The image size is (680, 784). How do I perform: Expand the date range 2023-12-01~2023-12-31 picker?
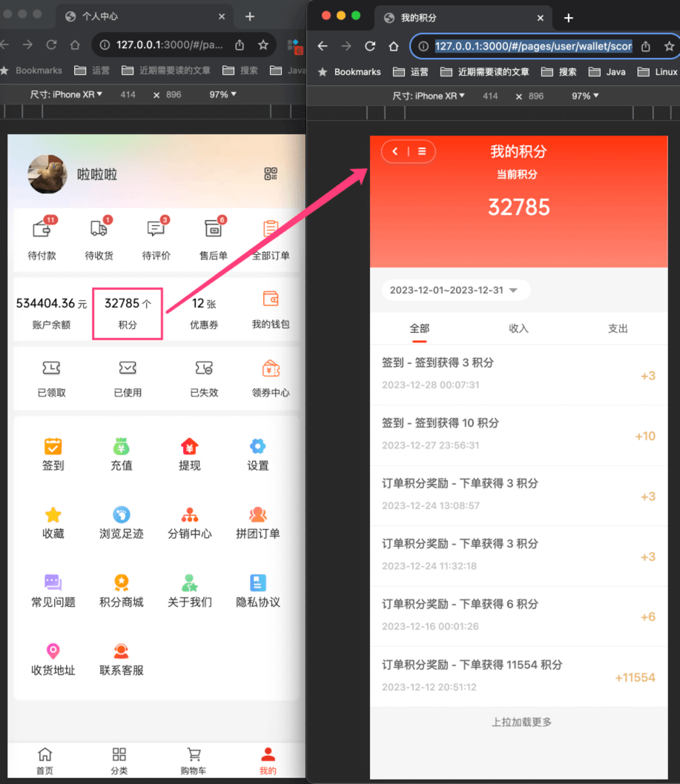click(455, 290)
